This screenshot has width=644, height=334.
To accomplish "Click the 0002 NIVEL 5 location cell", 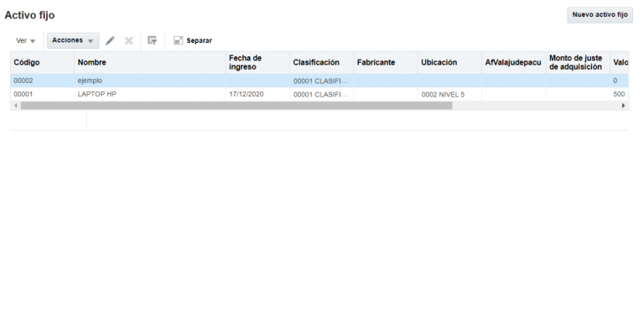I will click(449, 94).
